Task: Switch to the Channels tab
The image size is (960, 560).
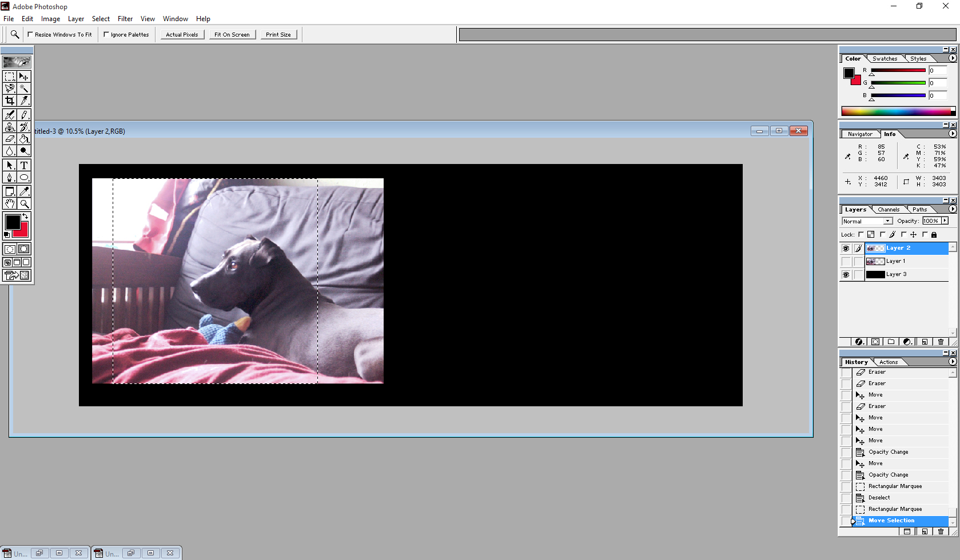Action: click(x=889, y=210)
